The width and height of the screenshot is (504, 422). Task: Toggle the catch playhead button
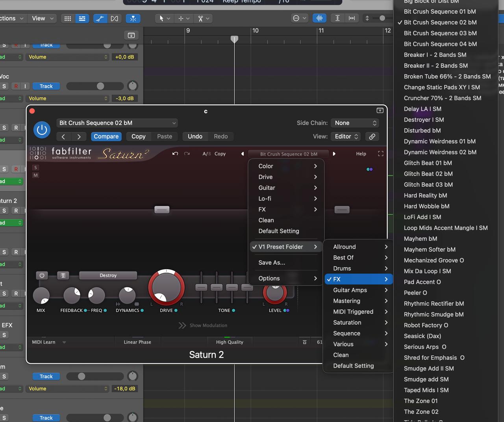(133, 19)
